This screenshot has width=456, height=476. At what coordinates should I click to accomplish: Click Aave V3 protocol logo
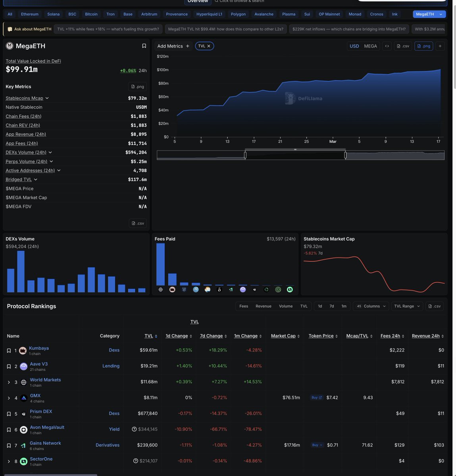point(24,367)
